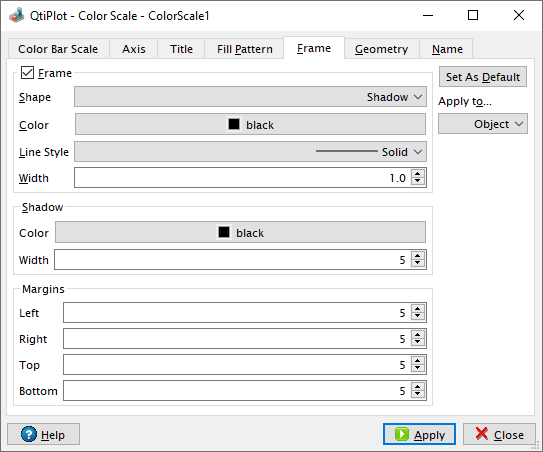Pick frame Color black swatch button
The image size is (543, 452).
pyautogui.click(x=250, y=124)
